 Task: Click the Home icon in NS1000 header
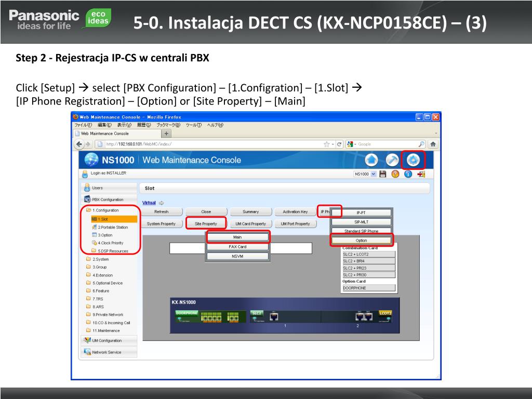pyautogui.click(x=371, y=160)
